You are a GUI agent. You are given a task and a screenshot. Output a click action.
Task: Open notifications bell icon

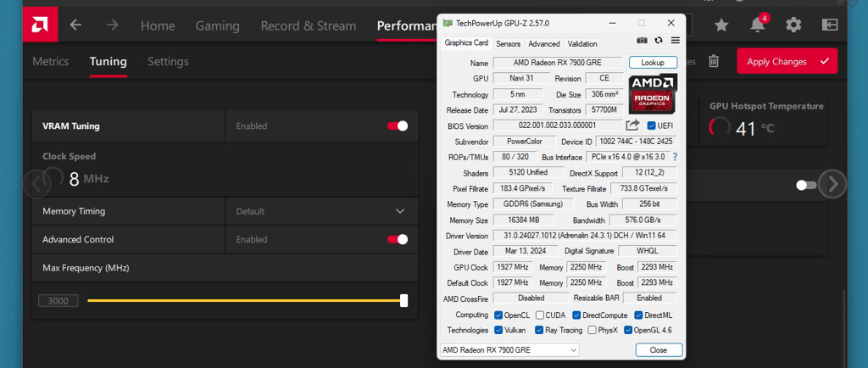(x=758, y=25)
